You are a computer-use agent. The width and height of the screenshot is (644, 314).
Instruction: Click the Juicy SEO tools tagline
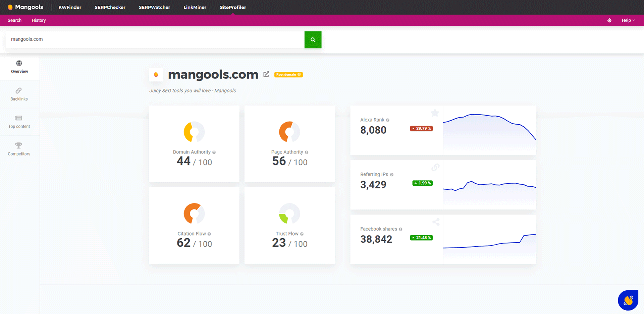click(x=193, y=91)
